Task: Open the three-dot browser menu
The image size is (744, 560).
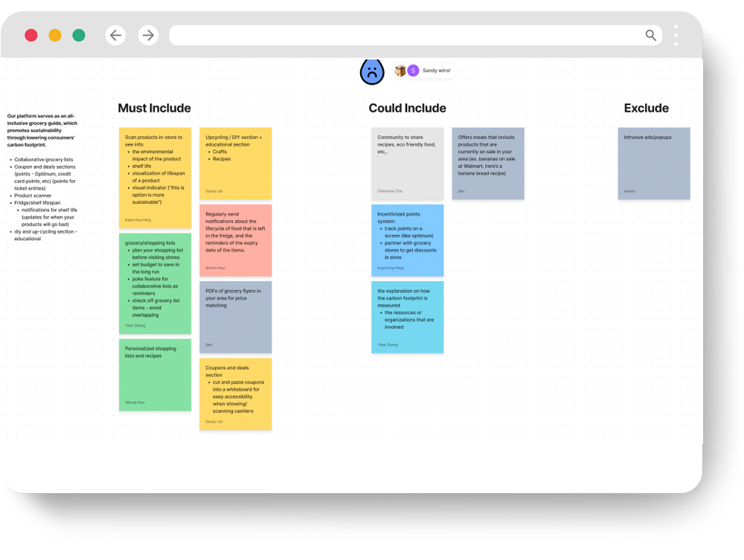Action: pos(676,35)
